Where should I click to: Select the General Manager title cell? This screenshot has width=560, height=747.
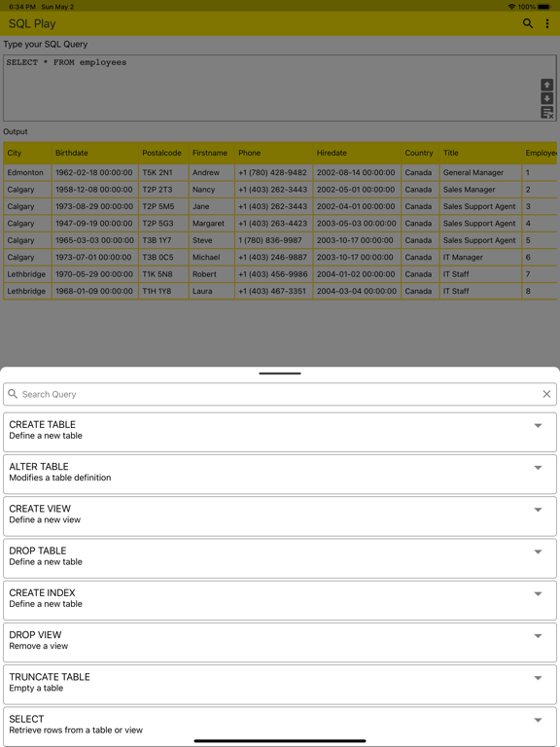point(480,172)
